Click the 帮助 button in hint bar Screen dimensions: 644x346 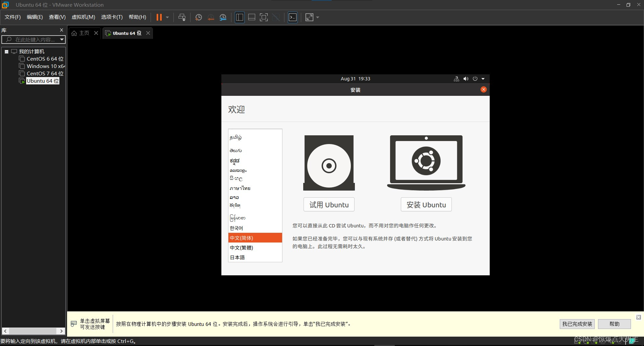[x=614, y=324]
